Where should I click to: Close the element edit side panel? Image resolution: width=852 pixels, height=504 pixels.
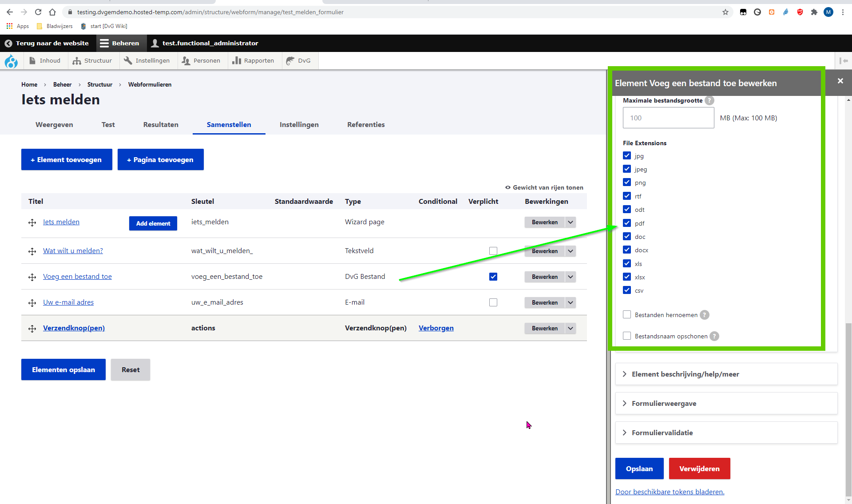click(x=840, y=81)
